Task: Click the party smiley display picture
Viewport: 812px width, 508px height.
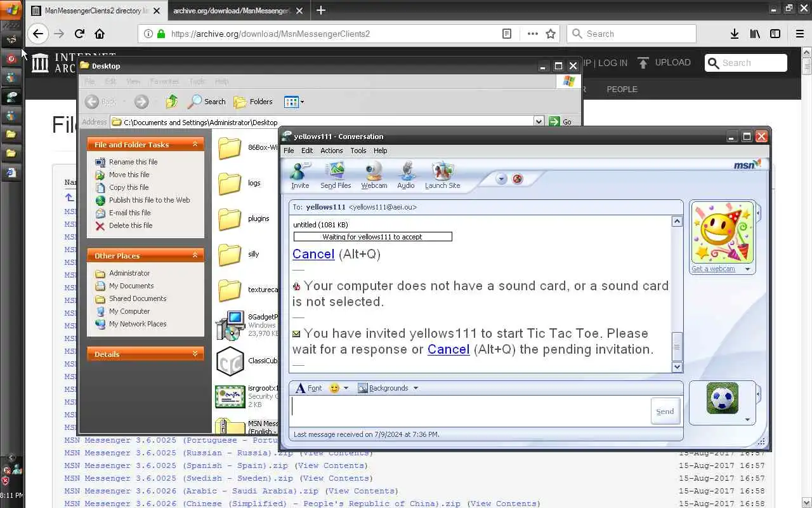Action: (x=723, y=232)
